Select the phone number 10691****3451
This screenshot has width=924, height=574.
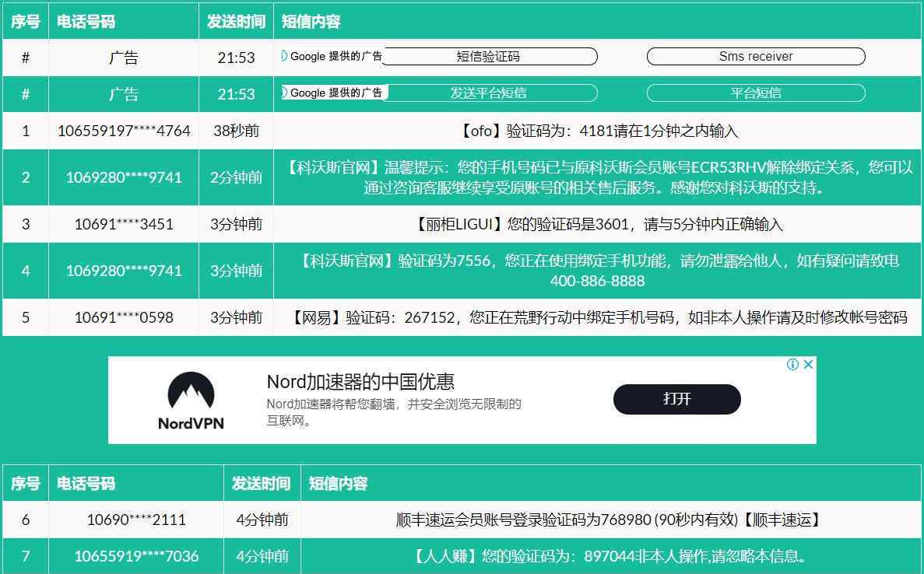(x=124, y=224)
